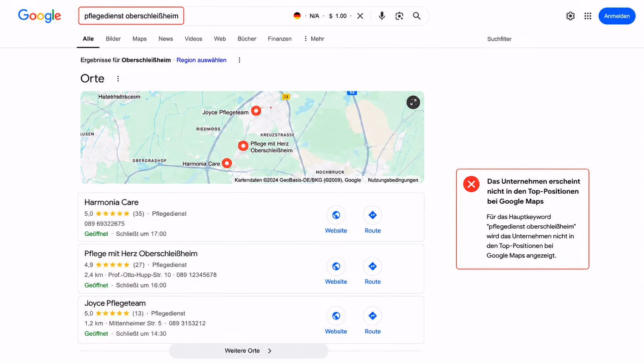
Task: Open Pflege mit Herz website globe icon
Action: click(336, 266)
